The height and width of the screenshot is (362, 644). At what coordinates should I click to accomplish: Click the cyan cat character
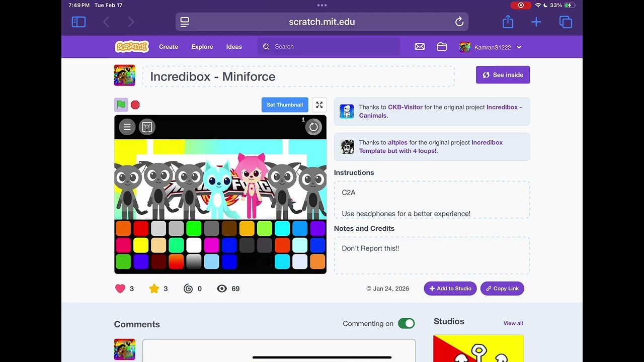pyautogui.click(x=218, y=189)
